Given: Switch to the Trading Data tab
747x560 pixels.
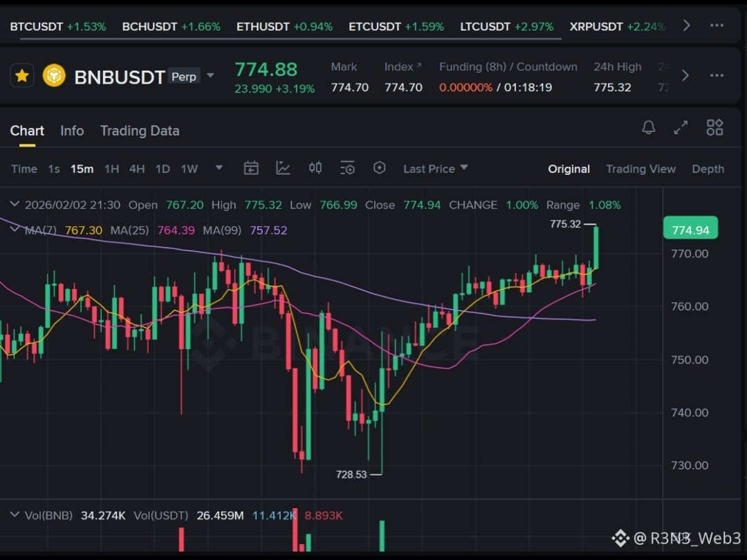Looking at the screenshot, I should coord(140,131).
